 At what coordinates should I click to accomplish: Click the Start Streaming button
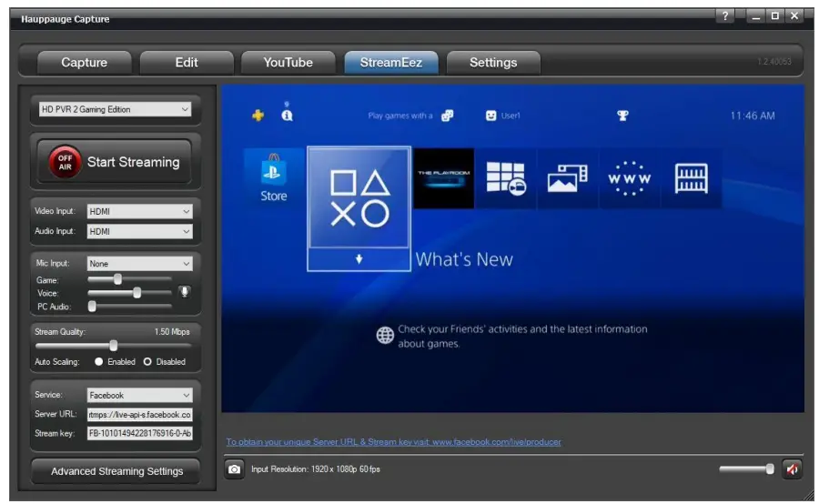[x=115, y=162]
